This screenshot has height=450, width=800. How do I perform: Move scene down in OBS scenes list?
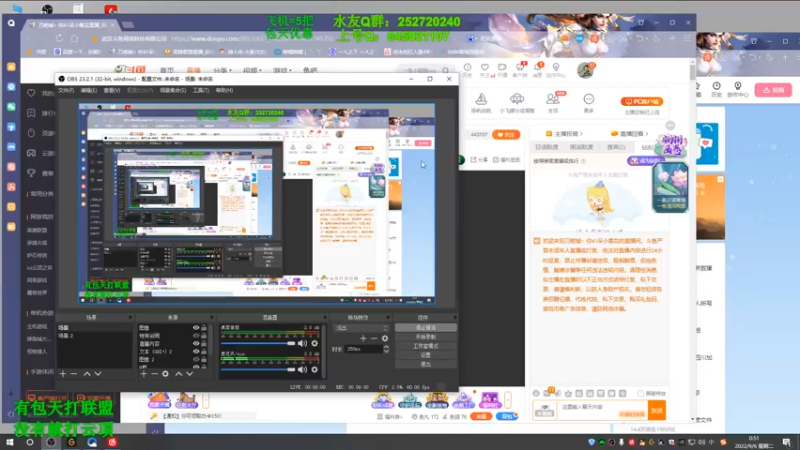point(97,374)
